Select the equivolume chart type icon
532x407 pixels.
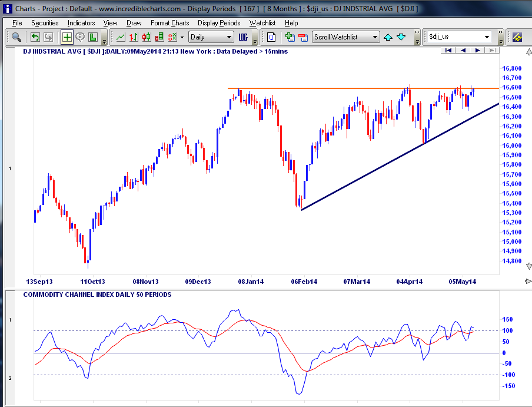point(159,37)
